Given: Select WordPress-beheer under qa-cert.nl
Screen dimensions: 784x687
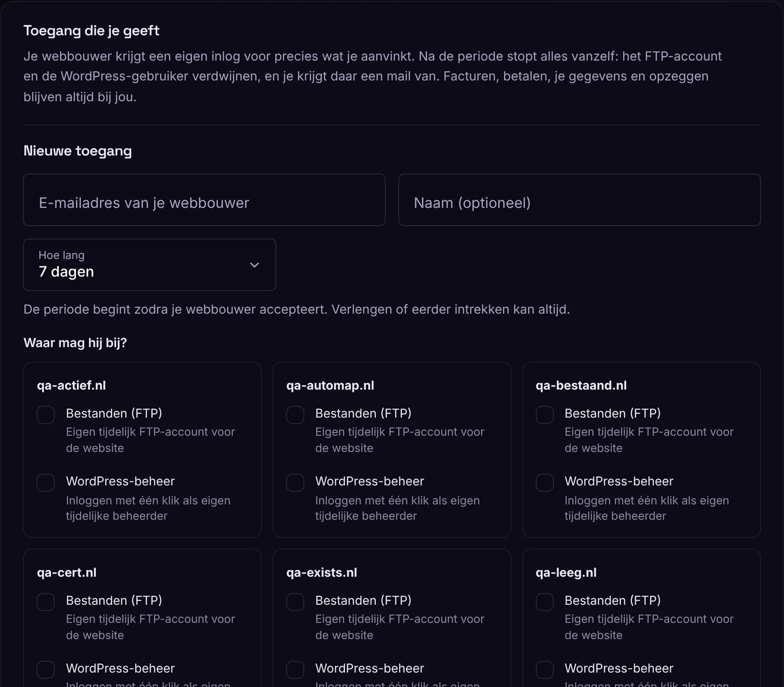Looking at the screenshot, I should (46, 670).
